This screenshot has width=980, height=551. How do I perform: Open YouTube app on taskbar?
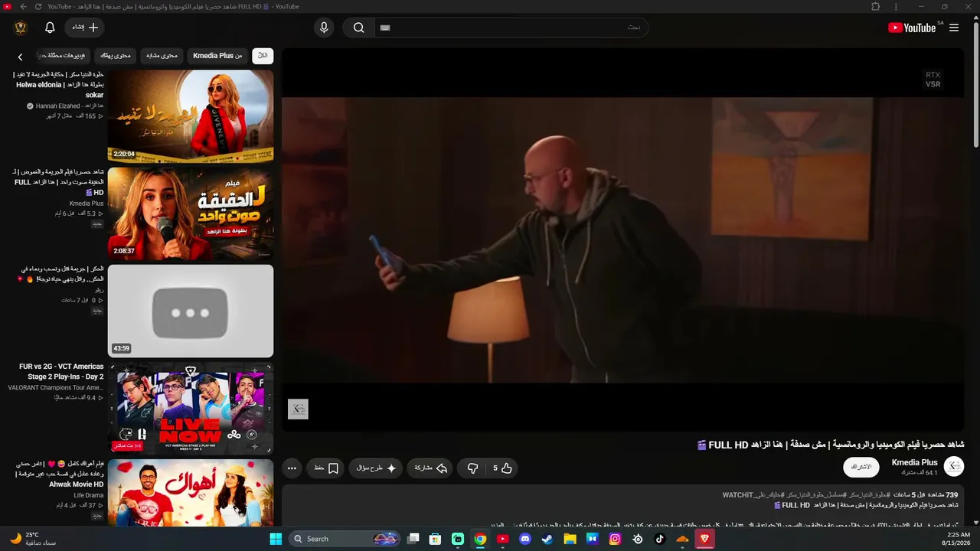[x=503, y=539]
